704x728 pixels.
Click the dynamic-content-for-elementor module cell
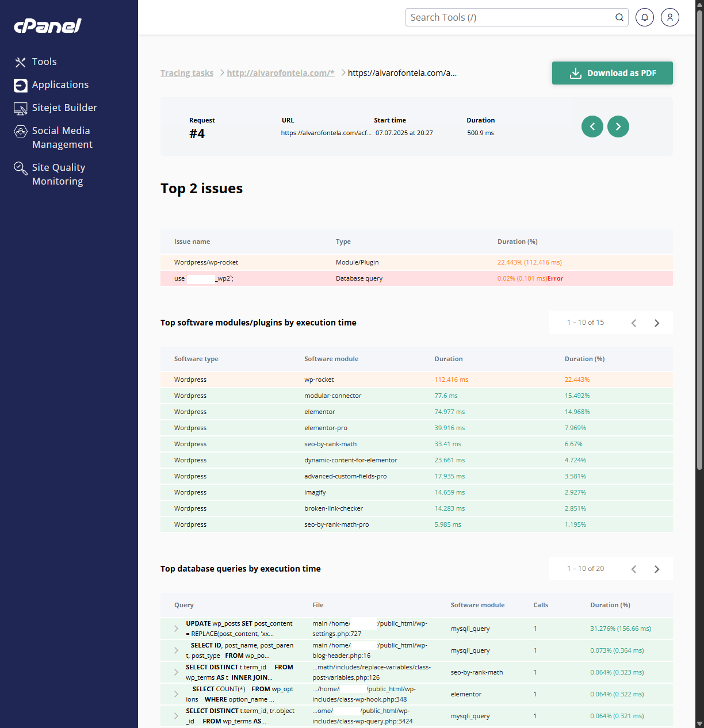pos(351,460)
